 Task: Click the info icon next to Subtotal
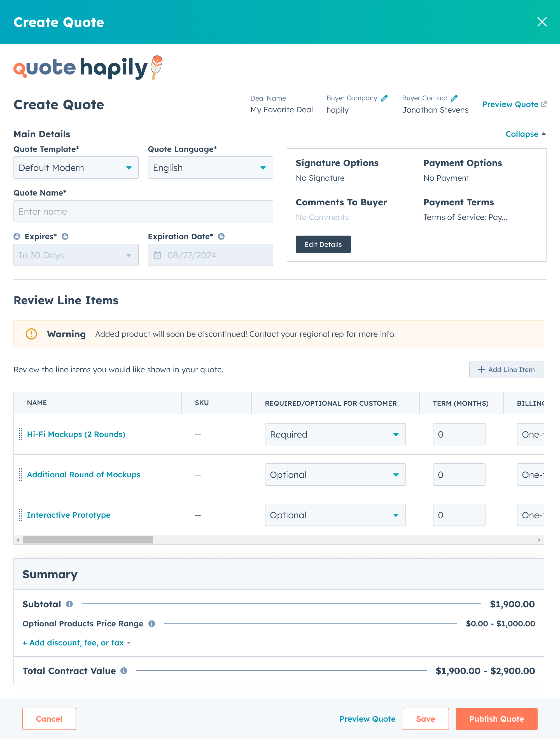point(70,604)
